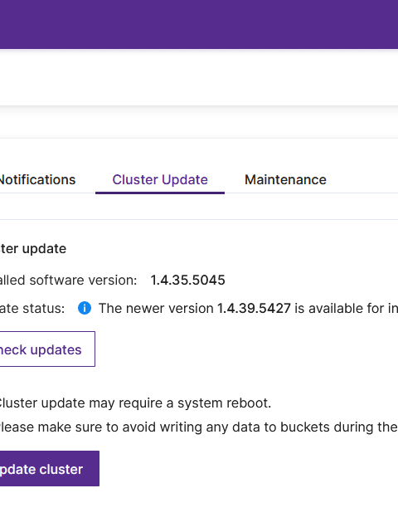The width and height of the screenshot is (398, 532).
Task: Click the purple Update cluster button
Action: pyautogui.click(x=50, y=469)
